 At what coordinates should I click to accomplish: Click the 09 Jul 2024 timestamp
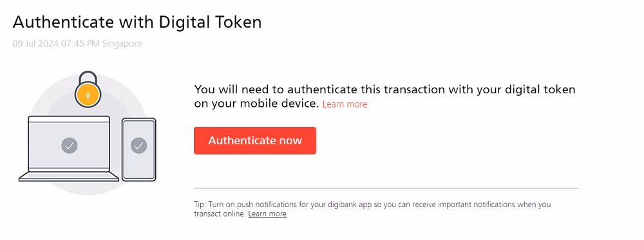click(77, 44)
